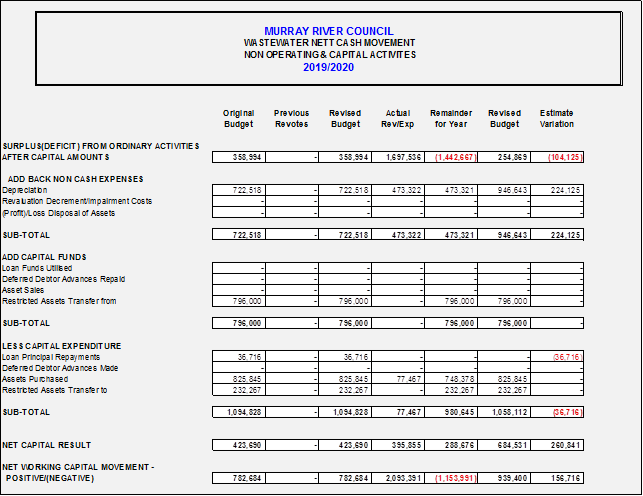Select the ADD CAPITAL FUNDS heading

[44, 257]
